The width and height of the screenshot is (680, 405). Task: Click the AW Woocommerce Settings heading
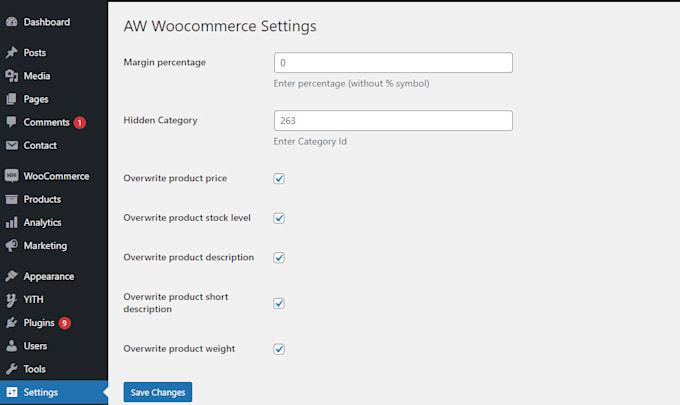(220, 26)
